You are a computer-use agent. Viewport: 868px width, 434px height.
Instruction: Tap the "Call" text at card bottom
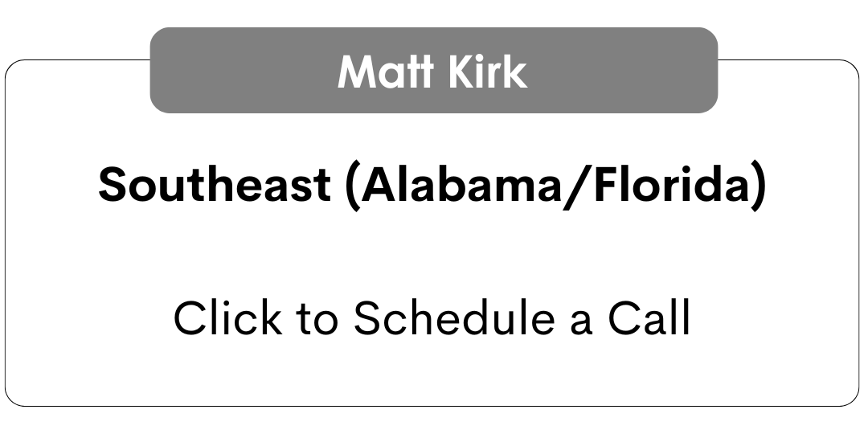click(649, 317)
